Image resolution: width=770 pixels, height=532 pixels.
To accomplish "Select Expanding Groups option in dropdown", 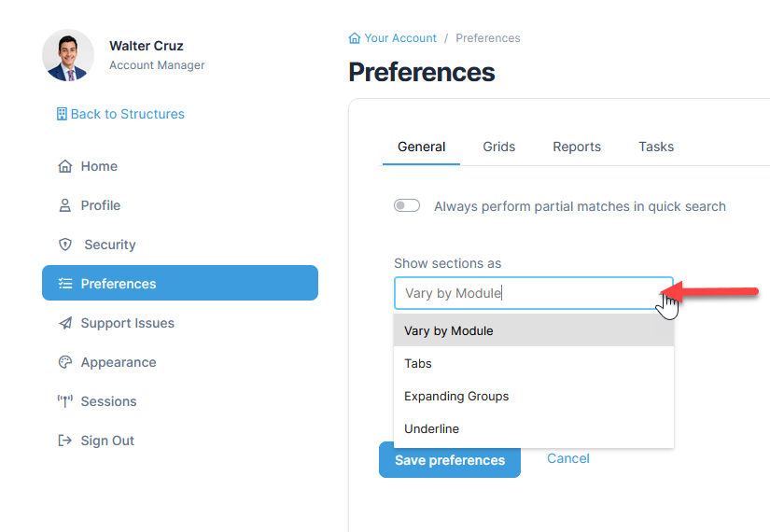I will point(456,396).
